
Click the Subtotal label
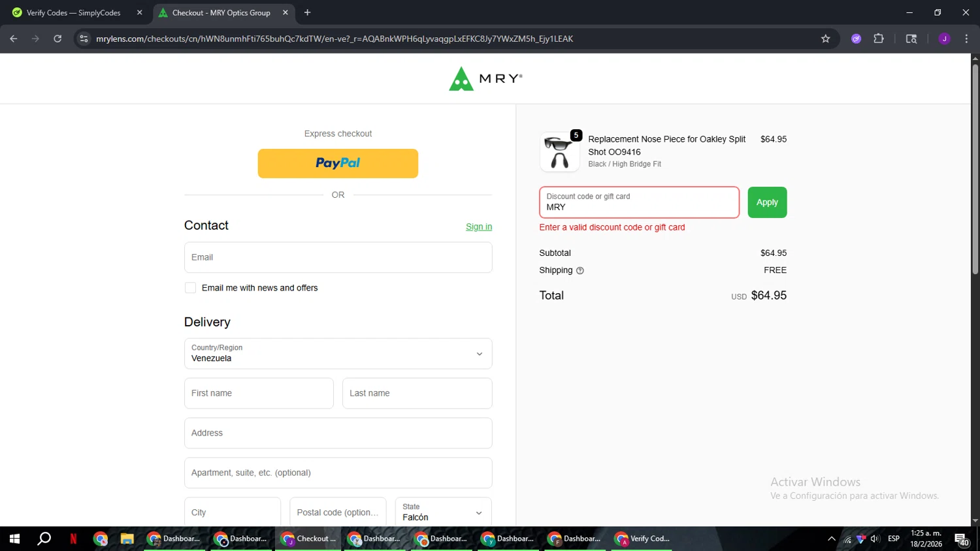555,253
